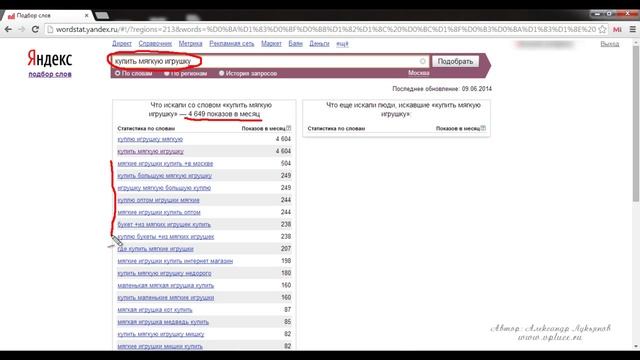Viewport: 640px width, 360px height.
Task: Bookmark the page with the star icon
Action: tap(602, 29)
